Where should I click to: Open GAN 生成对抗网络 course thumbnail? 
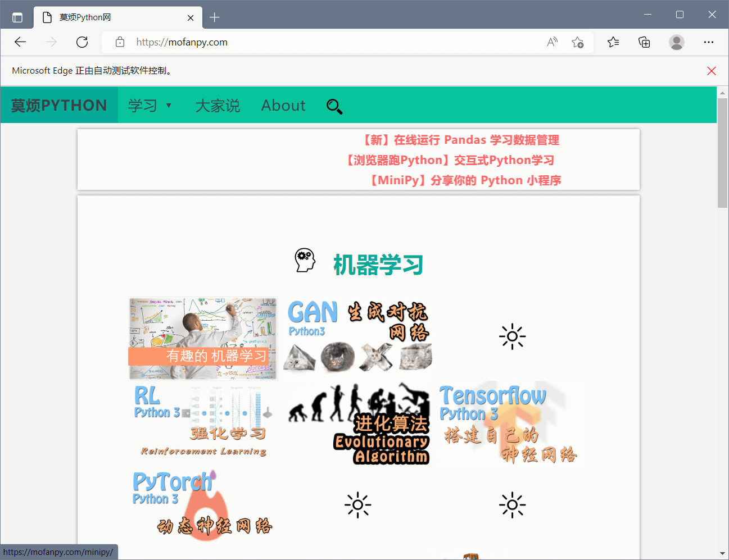coord(357,337)
